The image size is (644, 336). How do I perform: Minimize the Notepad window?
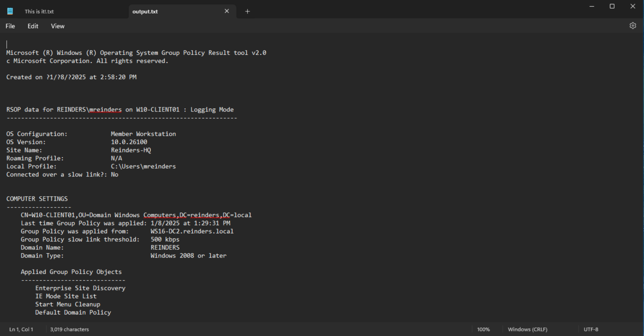(x=591, y=6)
